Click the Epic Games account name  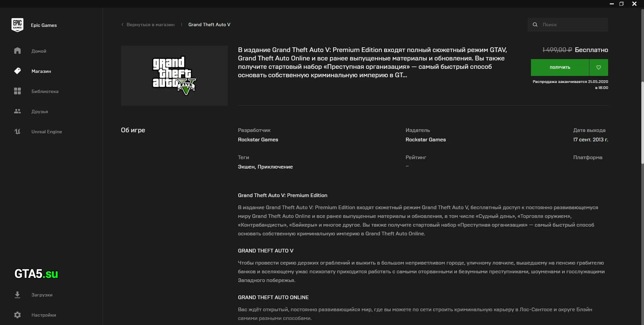coord(44,25)
